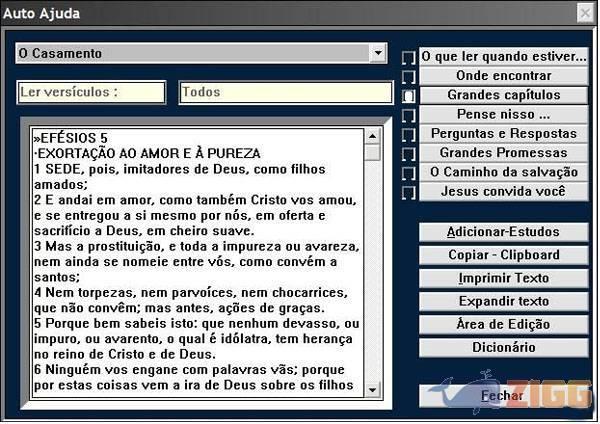Toggle marker next to O Caminho da salvação
The width and height of the screenshot is (600, 424).
(x=408, y=173)
